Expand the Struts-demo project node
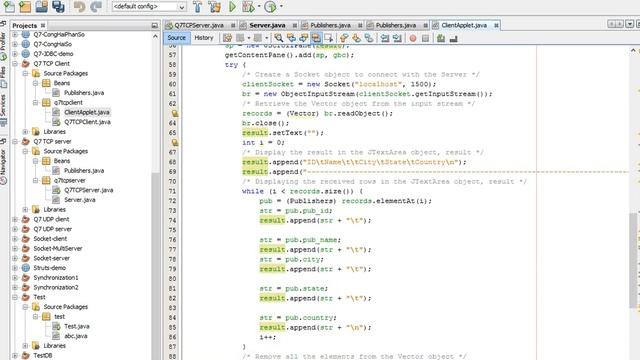640x360 pixels. (15, 268)
